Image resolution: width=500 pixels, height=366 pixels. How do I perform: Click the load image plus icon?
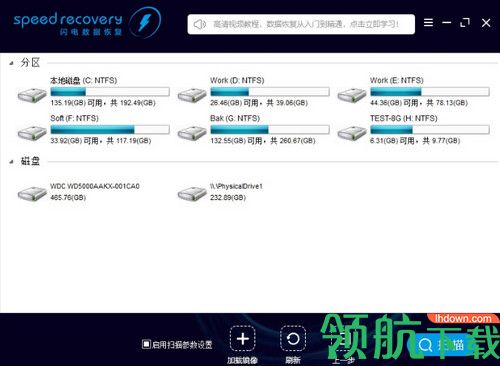coord(243,339)
